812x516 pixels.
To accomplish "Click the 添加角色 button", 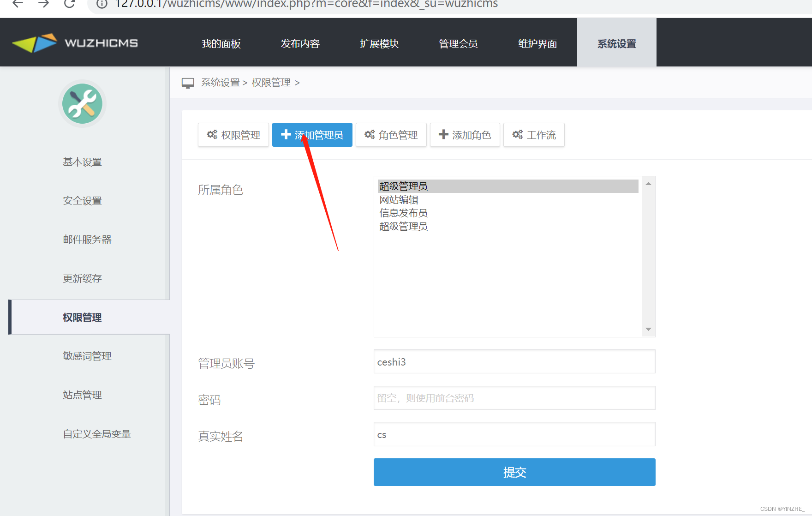I will (465, 135).
